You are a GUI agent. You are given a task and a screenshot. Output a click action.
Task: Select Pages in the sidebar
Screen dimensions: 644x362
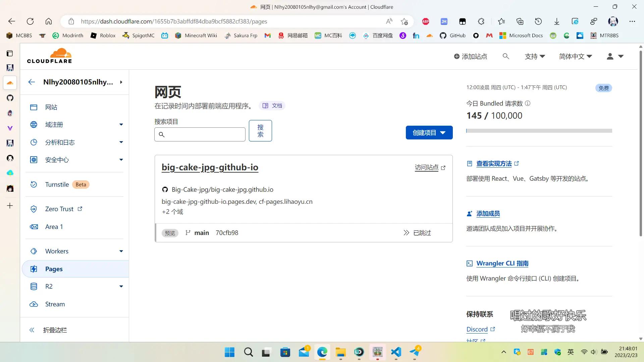tap(54, 269)
